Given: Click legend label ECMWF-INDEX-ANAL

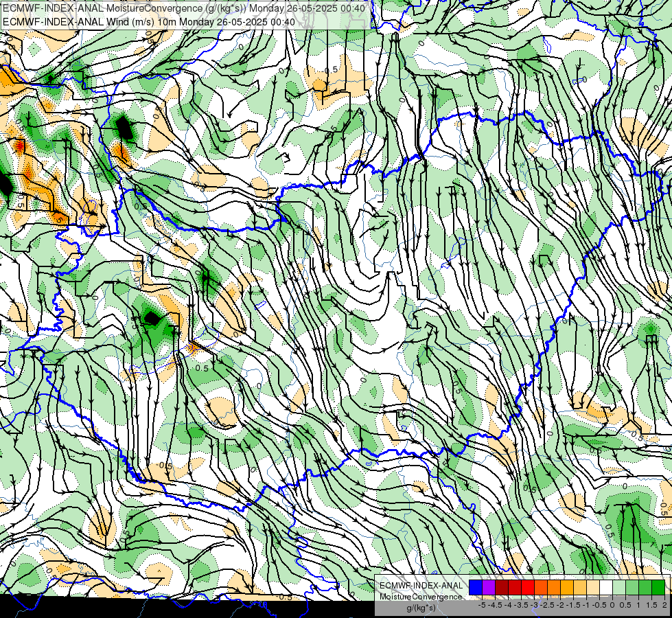Looking at the screenshot, I should 421,586.
